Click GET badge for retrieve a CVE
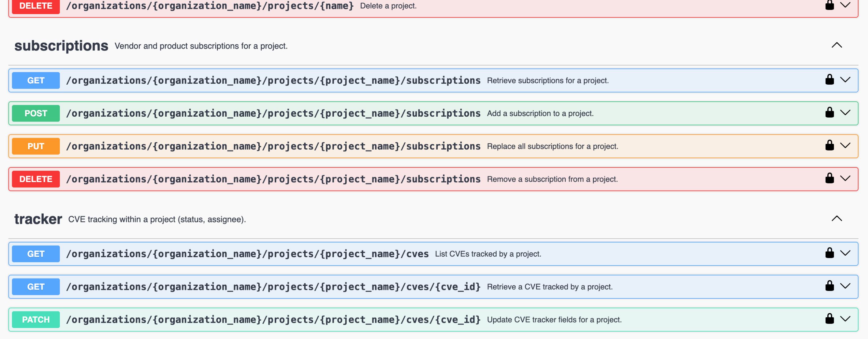Viewport: 868px width, 339px height. 36,287
